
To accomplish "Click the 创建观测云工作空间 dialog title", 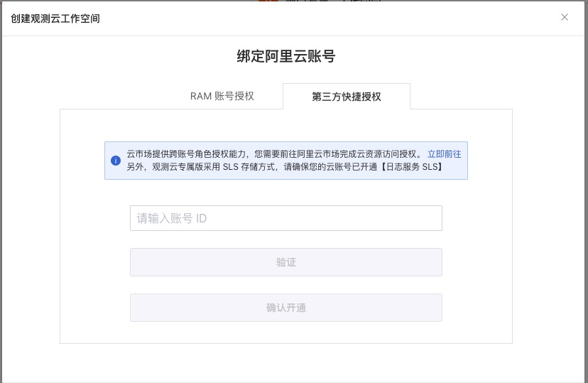I will point(55,18).
